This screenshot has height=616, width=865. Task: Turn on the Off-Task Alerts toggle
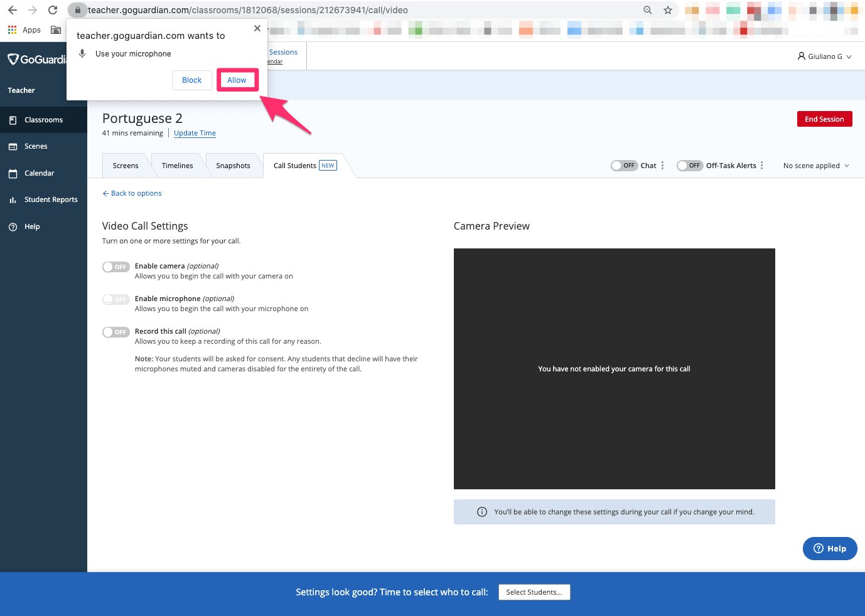tap(690, 166)
